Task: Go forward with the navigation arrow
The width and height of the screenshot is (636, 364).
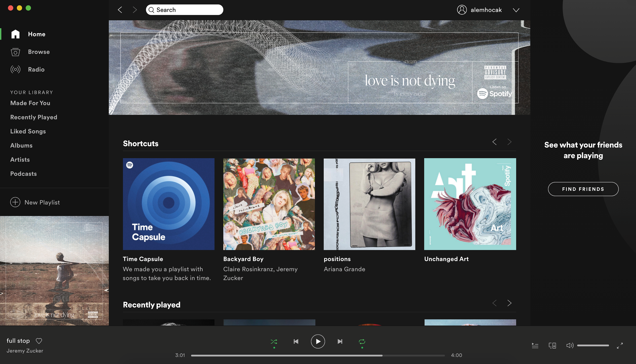Action: click(135, 10)
